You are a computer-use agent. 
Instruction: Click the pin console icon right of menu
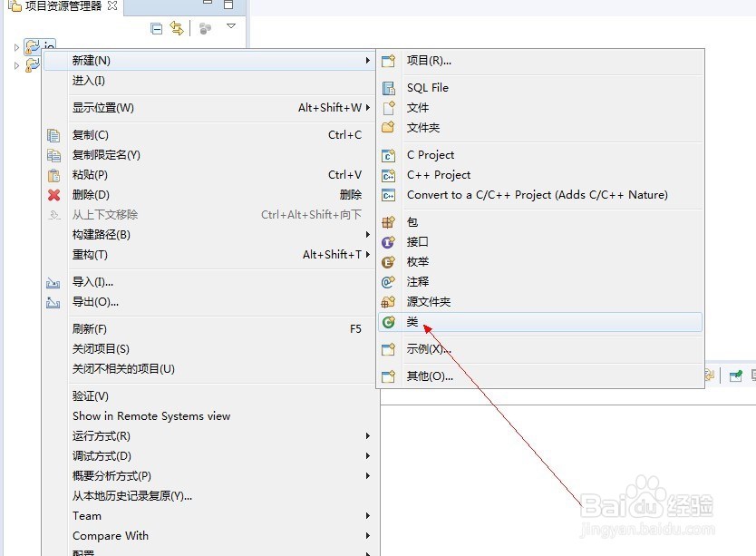pos(736,376)
